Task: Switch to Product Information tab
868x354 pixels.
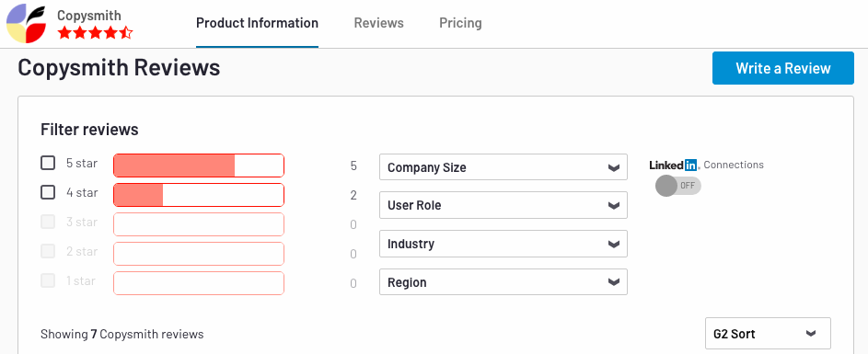Action: 257,23
